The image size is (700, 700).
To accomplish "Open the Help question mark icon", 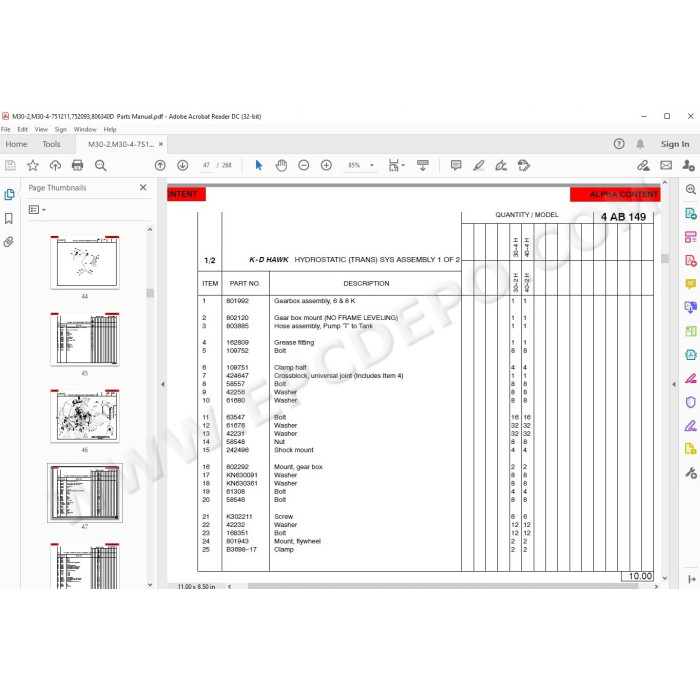I will point(619,144).
